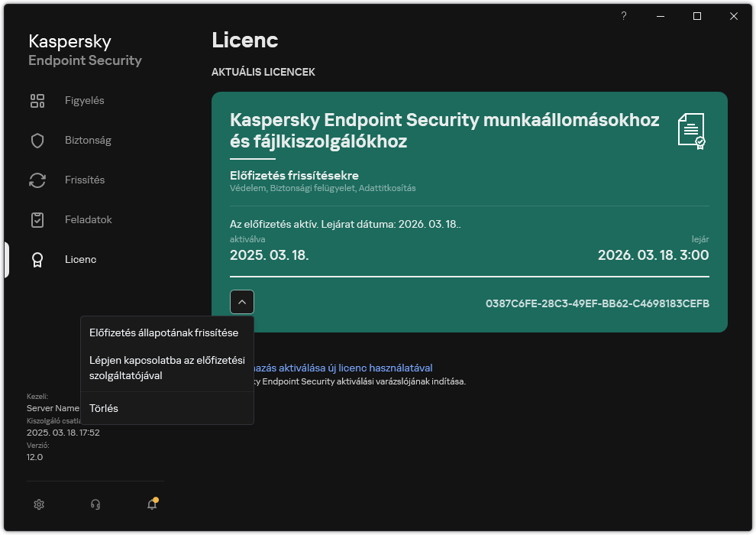
Task: Select the Biztonság shield icon
Action: click(x=37, y=140)
